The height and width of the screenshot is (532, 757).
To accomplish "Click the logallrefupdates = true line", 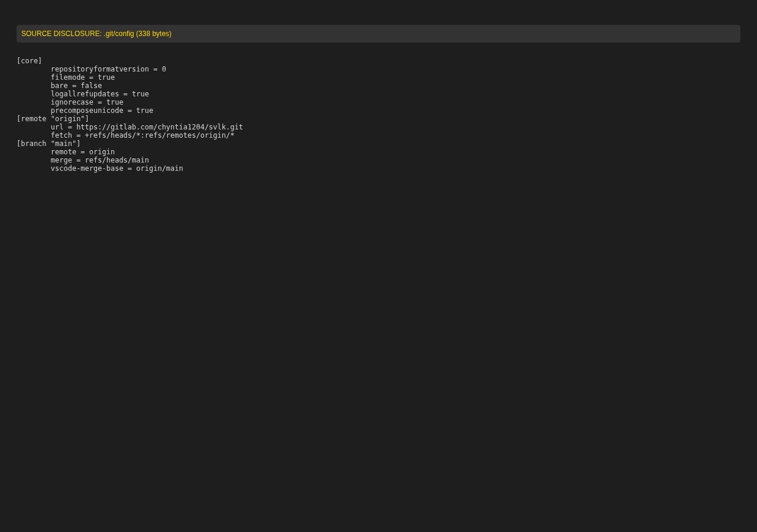I will [x=100, y=94].
